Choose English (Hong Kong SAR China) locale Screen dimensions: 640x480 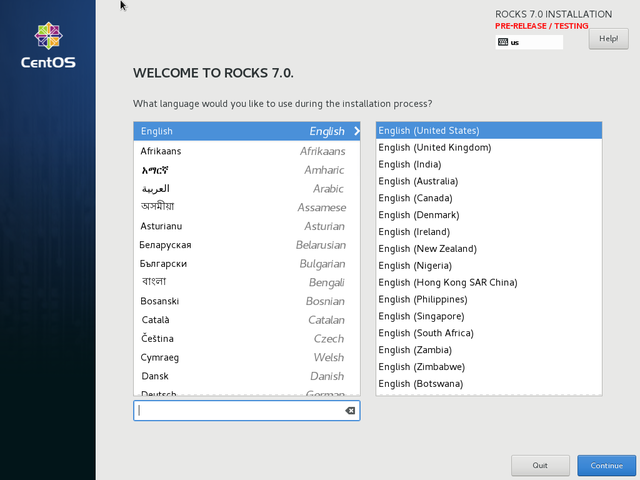pyautogui.click(x=489, y=282)
